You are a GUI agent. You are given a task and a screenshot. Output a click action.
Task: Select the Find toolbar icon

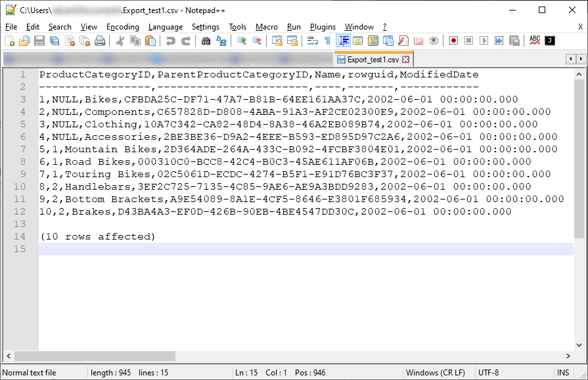click(206, 40)
